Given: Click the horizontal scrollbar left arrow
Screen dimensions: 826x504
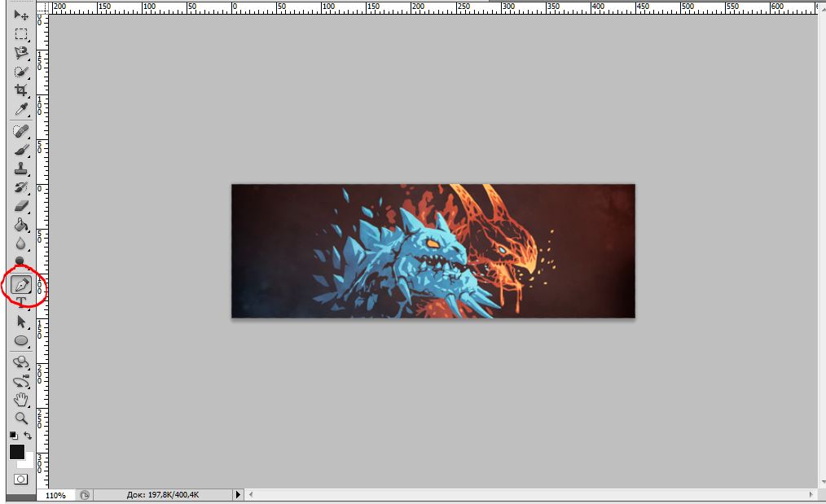Looking at the screenshot, I should point(251,494).
